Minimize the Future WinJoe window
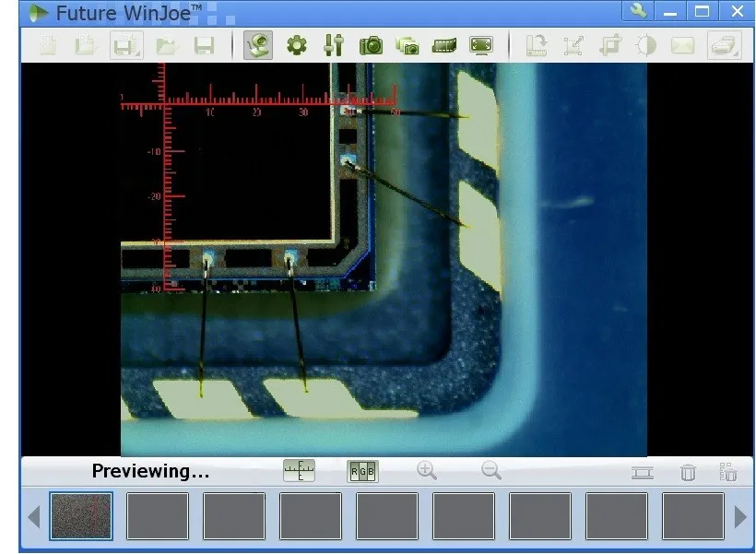 [669, 11]
